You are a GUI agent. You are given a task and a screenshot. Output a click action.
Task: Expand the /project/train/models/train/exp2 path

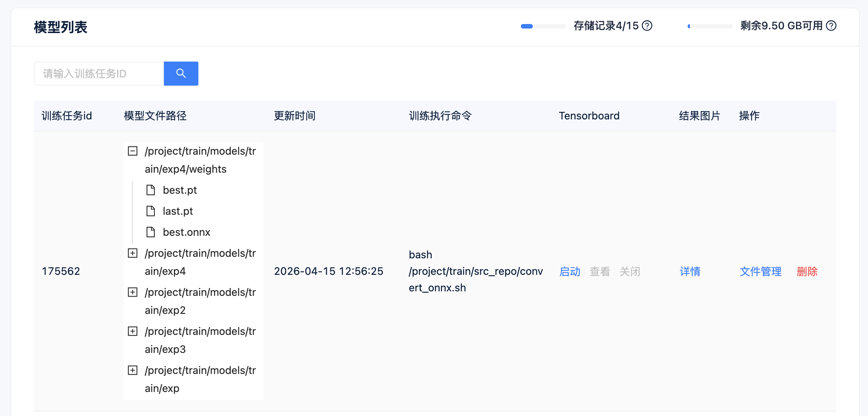click(132, 292)
